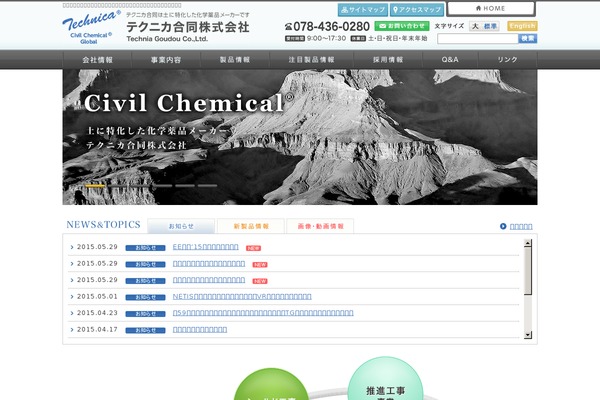Switch site language to English

tap(522, 26)
